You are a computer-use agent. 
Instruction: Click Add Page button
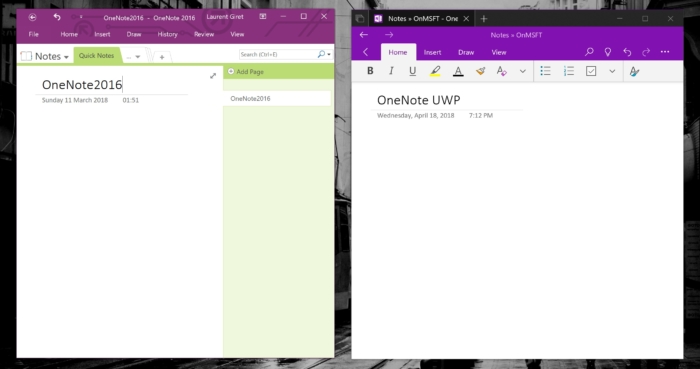pos(246,71)
